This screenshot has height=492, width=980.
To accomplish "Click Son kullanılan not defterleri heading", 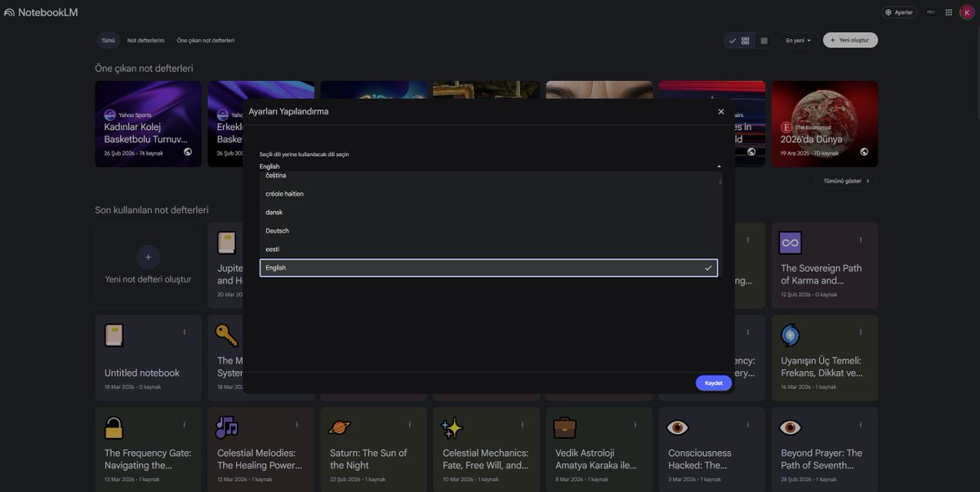I will pos(152,210).
